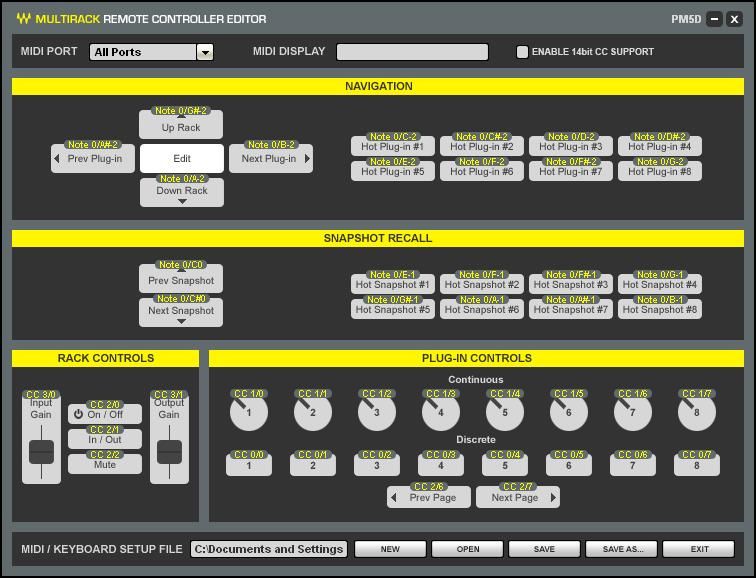Click the setup file path field

[269, 549]
